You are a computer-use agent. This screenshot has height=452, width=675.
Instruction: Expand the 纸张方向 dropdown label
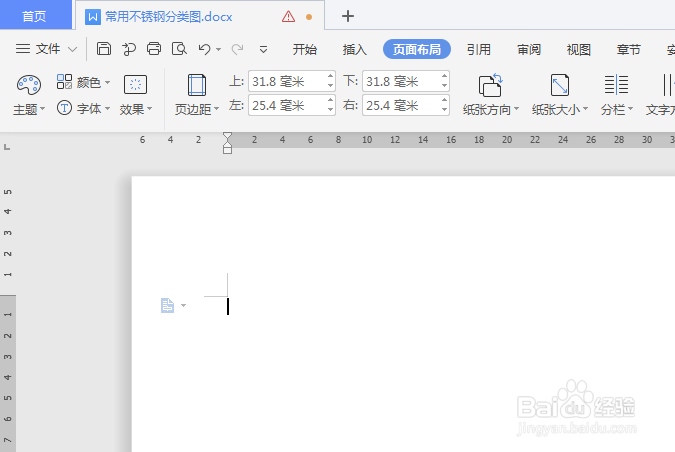[491, 110]
